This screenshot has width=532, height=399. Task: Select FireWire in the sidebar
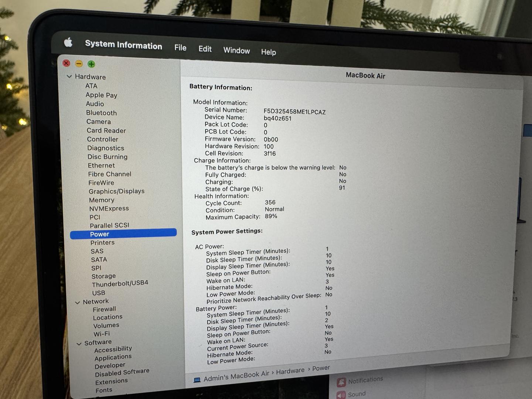click(101, 183)
